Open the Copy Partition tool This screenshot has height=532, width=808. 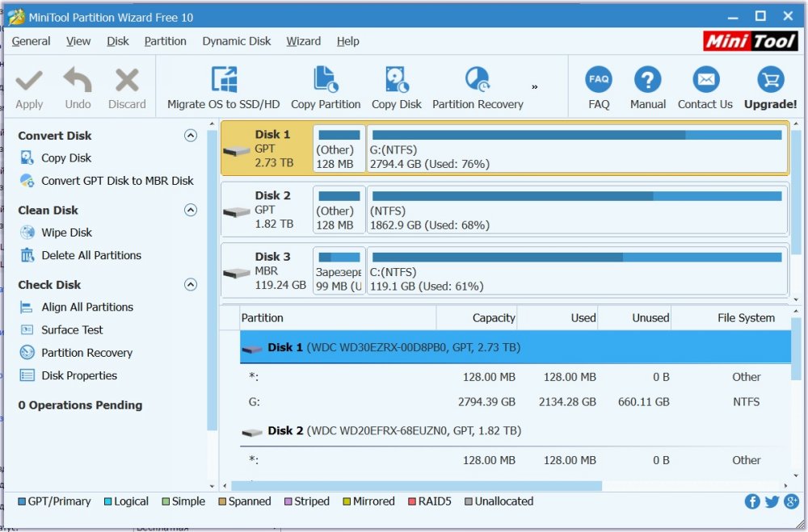tap(326, 81)
